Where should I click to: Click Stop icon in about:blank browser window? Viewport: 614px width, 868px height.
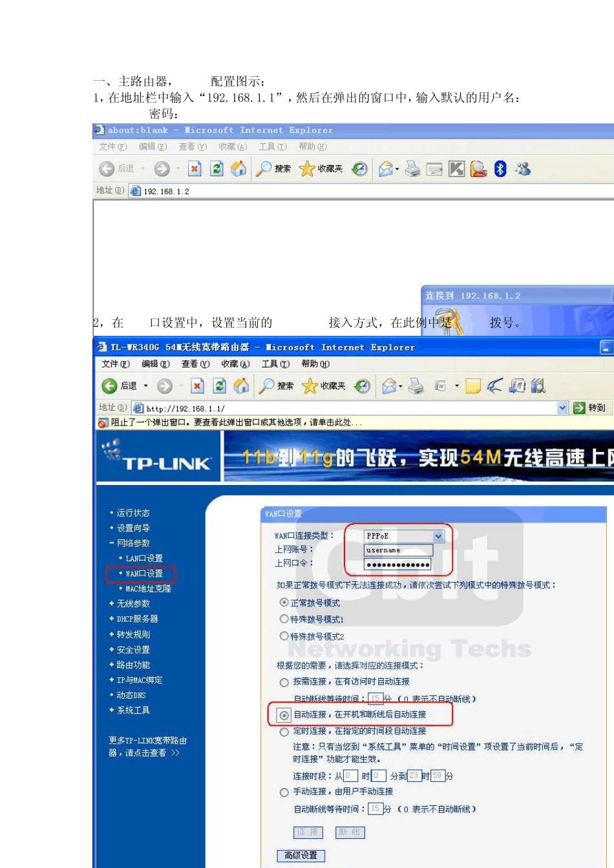pyautogui.click(x=195, y=169)
